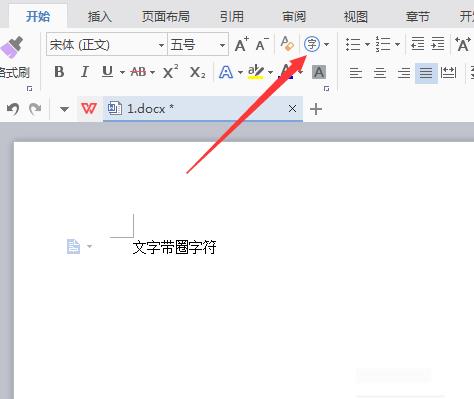The height and width of the screenshot is (399, 474).
Task: Toggle justified paragraph alignment
Action: point(426,73)
